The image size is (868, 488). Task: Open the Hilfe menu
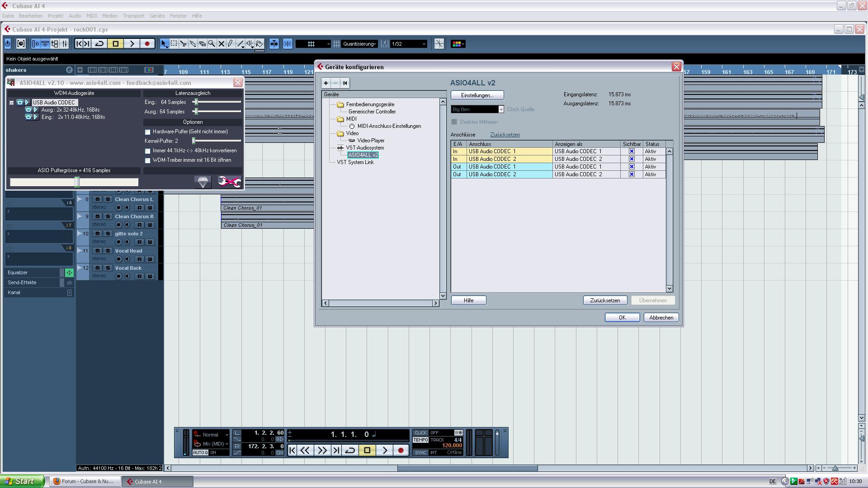pos(197,16)
